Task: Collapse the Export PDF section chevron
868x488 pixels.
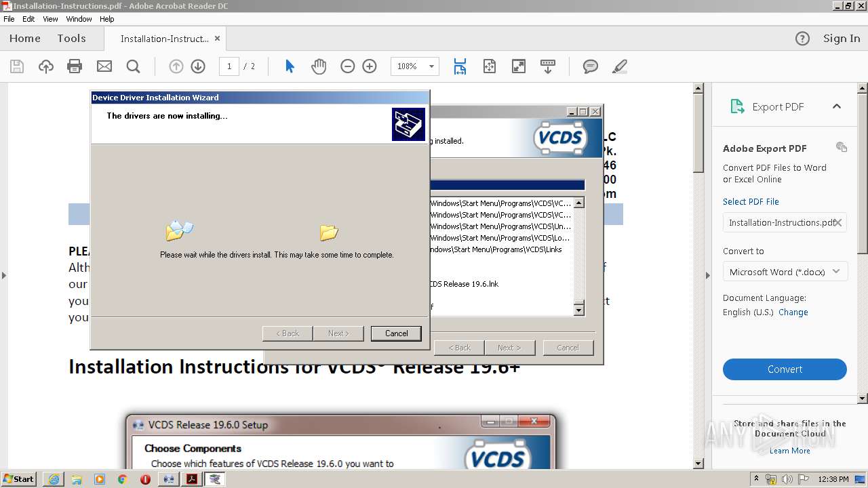Action: (837, 106)
